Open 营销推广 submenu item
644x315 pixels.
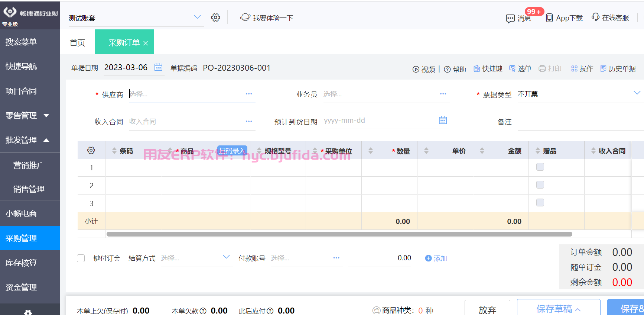point(30,165)
